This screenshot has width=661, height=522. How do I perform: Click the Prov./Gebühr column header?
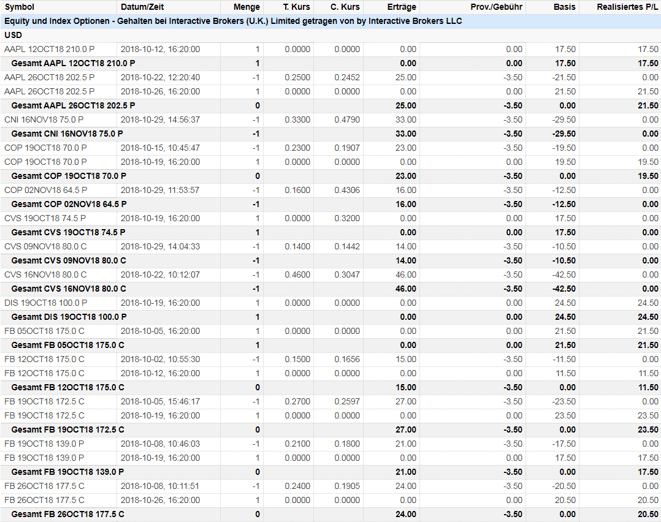click(x=496, y=7)
